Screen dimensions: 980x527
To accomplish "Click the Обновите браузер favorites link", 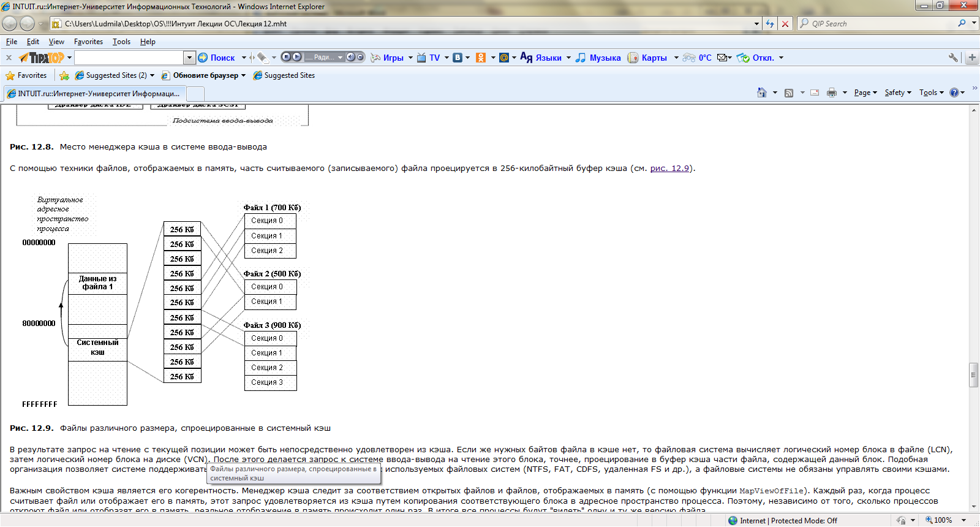I will point(200,75).
